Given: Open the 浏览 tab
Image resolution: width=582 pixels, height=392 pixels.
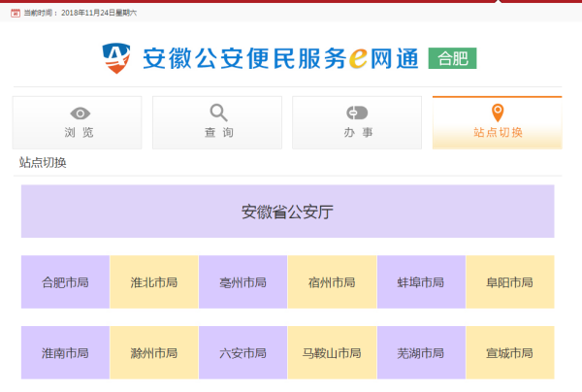Looking at the screenshot, I should 78,123.
